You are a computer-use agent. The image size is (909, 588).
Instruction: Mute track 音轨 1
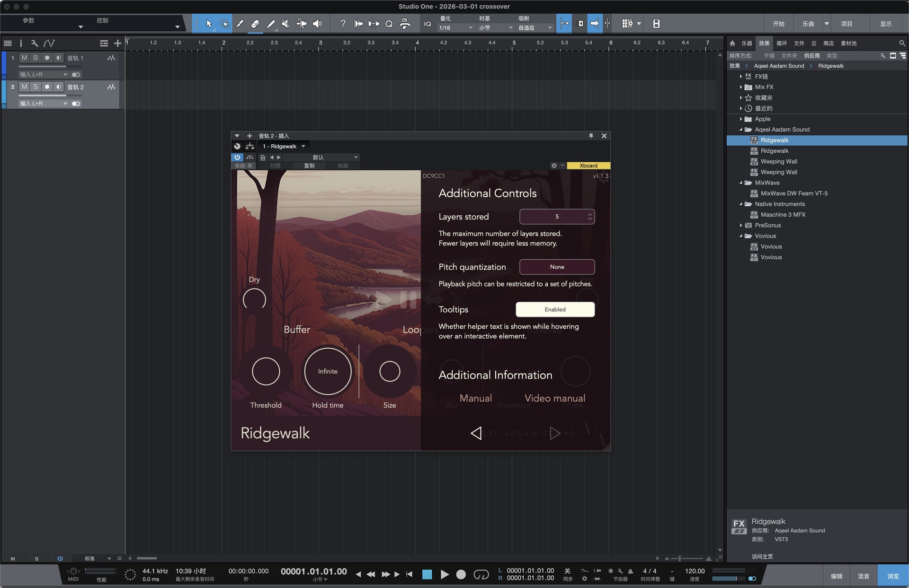coord(24,58)
